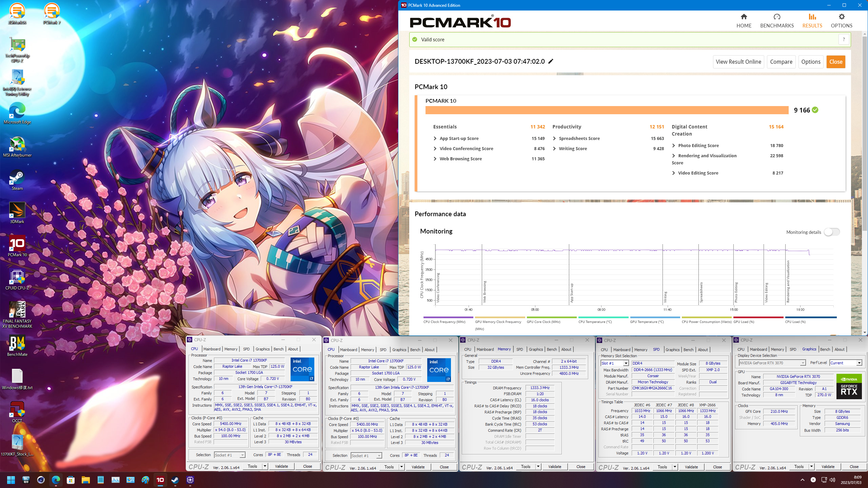Screen dimensions: 868x488
Task: Open the PCMark 7 desktop shortcut
Action: (x=52, y=14)
